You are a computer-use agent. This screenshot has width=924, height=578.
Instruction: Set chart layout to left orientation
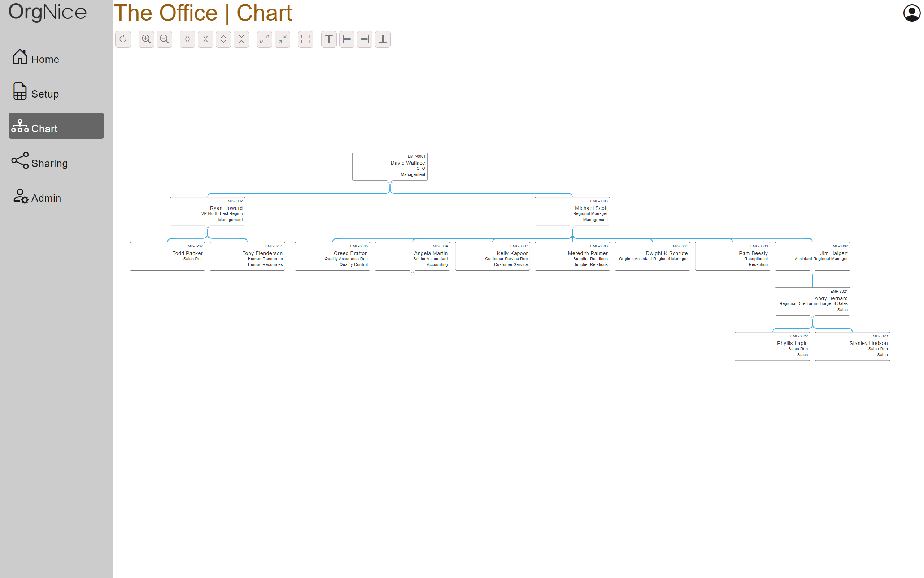[x=347, y=39]
